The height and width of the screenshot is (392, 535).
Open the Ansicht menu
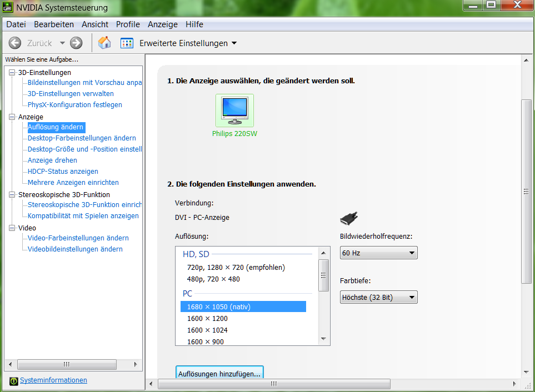[95, 24]
